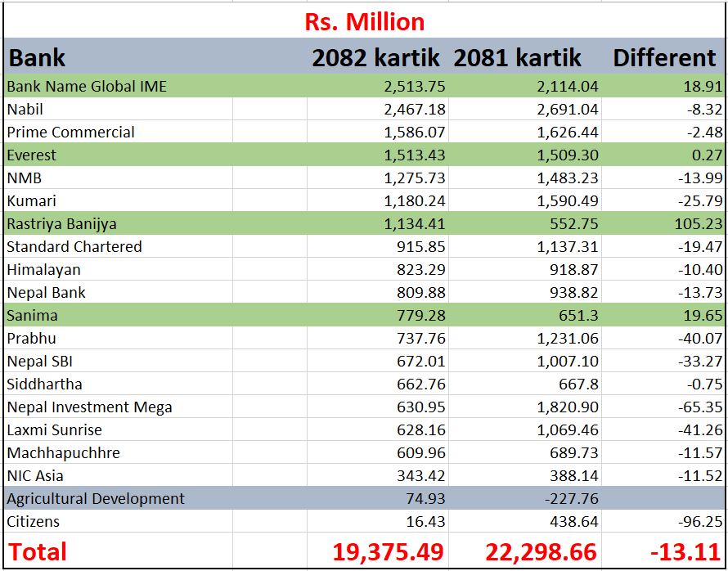Click the 'Agricultural Development' cell
Image resolution: width=728 pixels, height=571 pixels.
96,499
